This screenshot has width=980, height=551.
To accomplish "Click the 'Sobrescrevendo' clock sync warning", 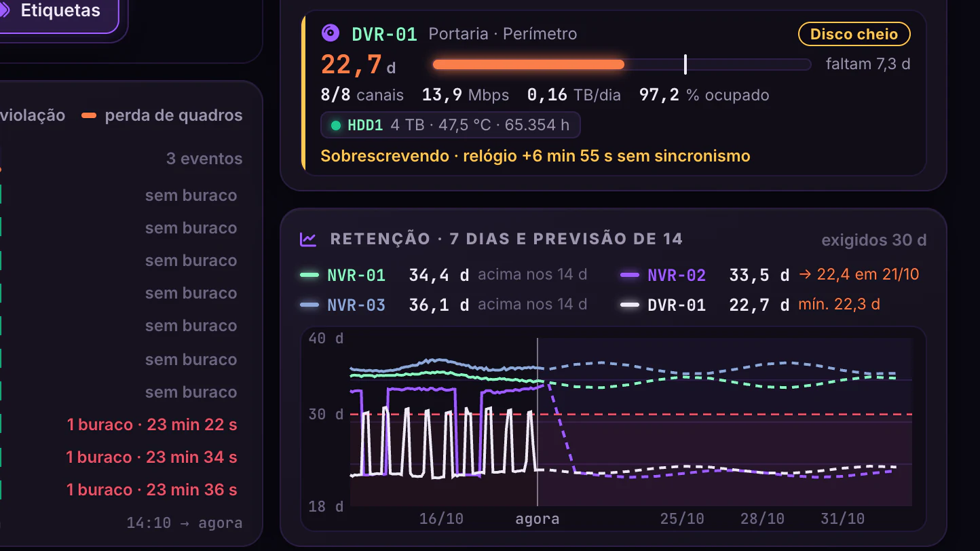I will pos(535,156).
